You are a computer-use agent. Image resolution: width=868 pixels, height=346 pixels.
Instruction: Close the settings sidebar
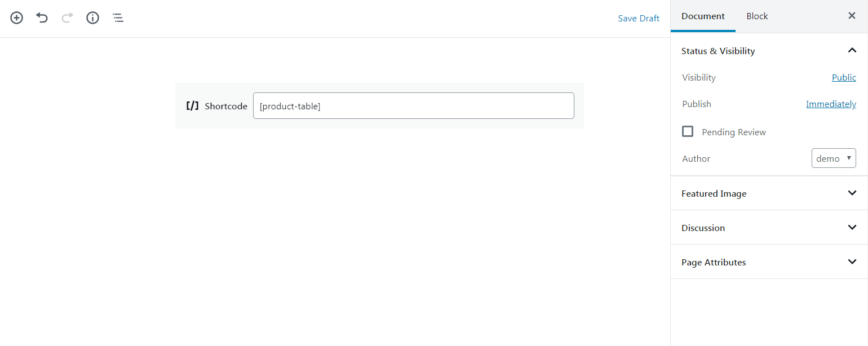[852, 15]
